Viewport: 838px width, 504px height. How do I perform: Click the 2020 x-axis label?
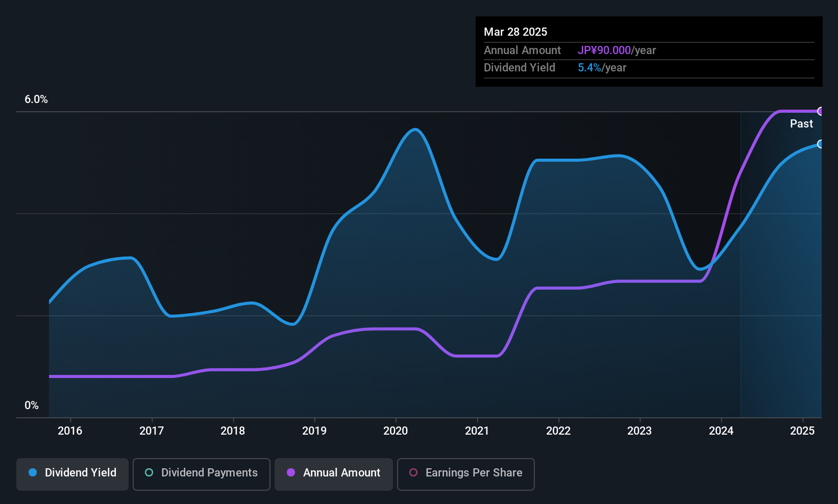tap(396, 431)
